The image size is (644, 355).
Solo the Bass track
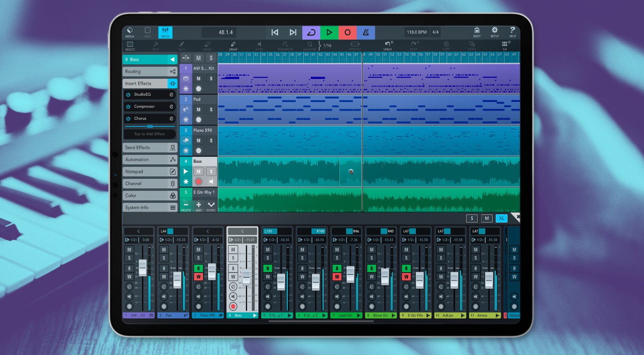[x=211, y=172]
